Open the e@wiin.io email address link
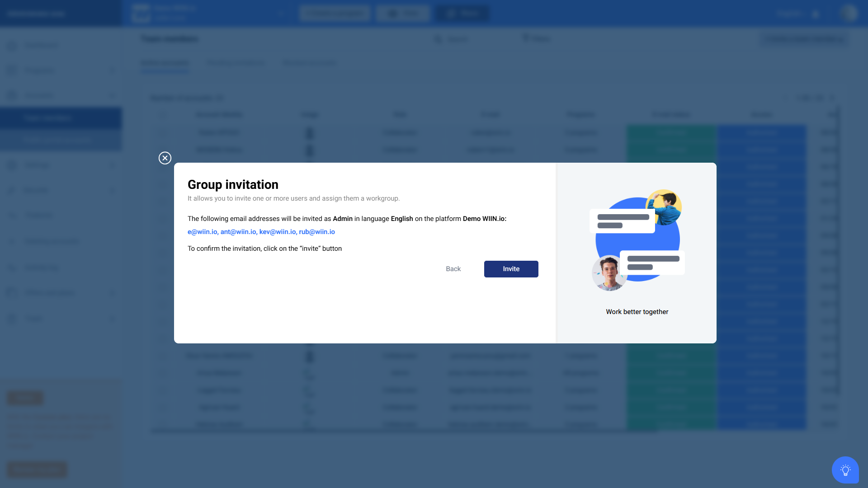Screen dimensions: 868x488 (202, 232)
